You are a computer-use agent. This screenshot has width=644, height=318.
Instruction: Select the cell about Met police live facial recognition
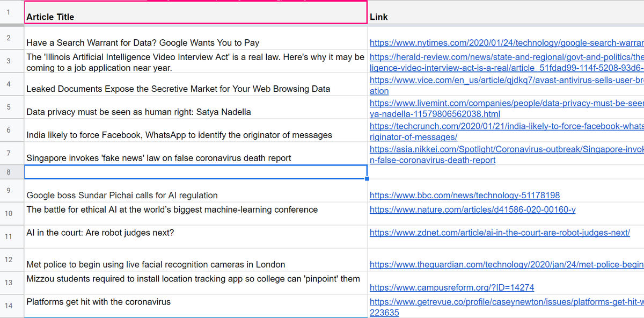coord(161,264)
